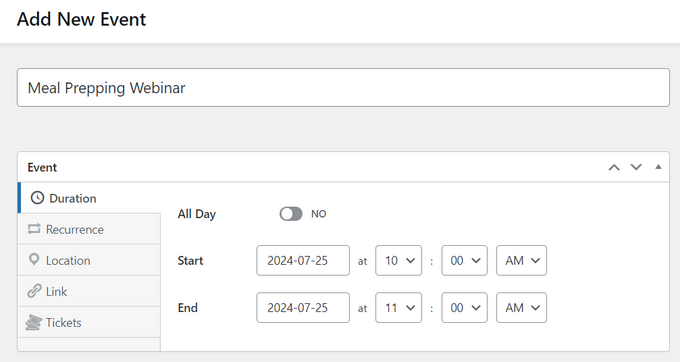Click the Link chain icon
Viewport: 680px width, 362px height.
[x=34, y=291]
